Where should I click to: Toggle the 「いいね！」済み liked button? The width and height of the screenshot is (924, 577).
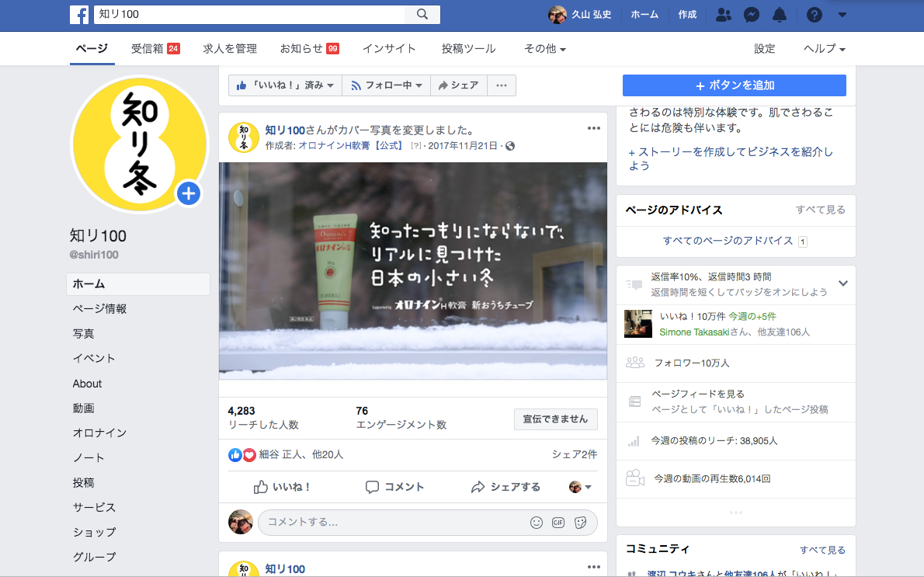[x=286, y=85]
